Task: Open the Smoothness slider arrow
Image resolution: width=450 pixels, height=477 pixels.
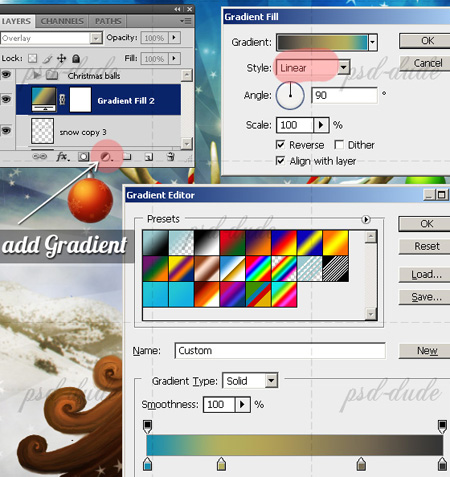Action: (x=242, y=404)
